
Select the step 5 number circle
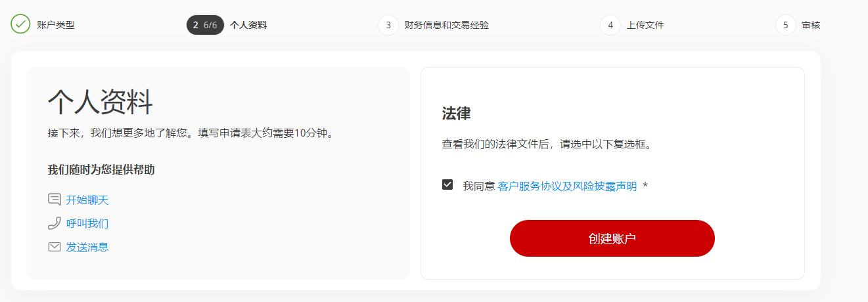[786, 25]
